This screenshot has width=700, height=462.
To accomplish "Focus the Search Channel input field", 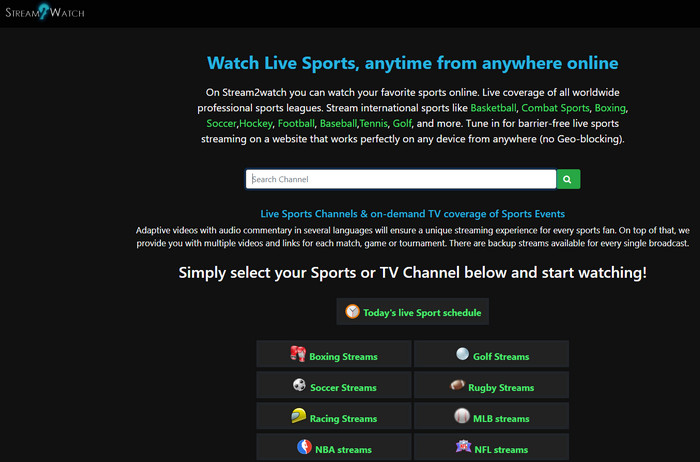I will click(401, 179).
